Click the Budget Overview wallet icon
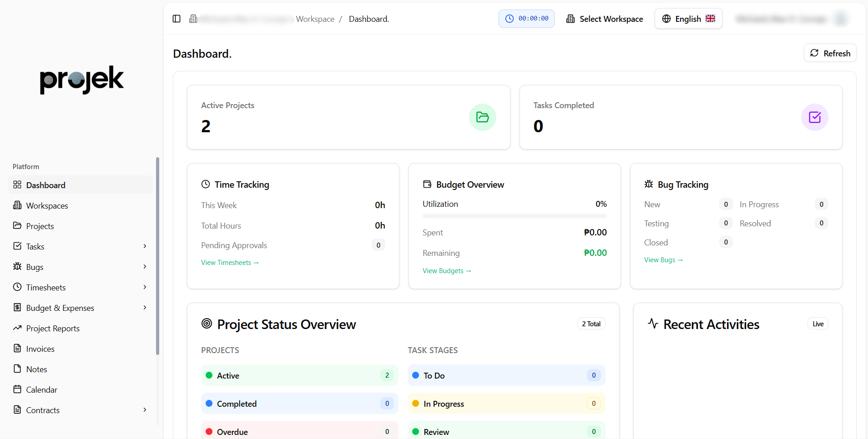The width and height of the screenshot is (868, 439). 427,184
